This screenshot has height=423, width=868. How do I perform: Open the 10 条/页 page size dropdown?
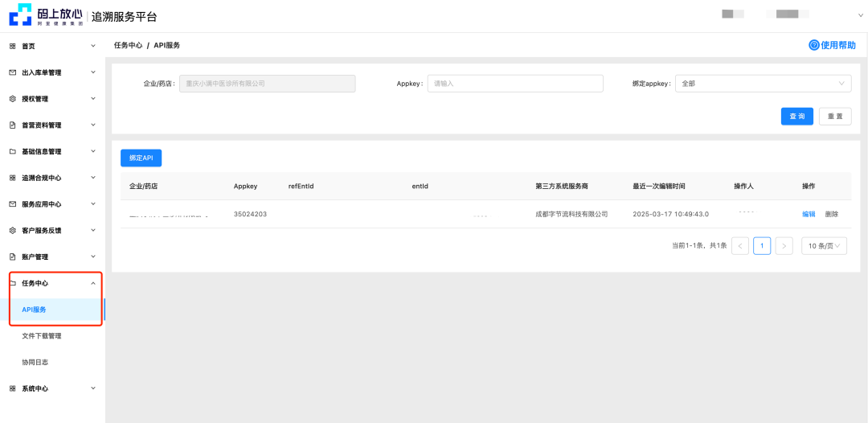[824, 245]
